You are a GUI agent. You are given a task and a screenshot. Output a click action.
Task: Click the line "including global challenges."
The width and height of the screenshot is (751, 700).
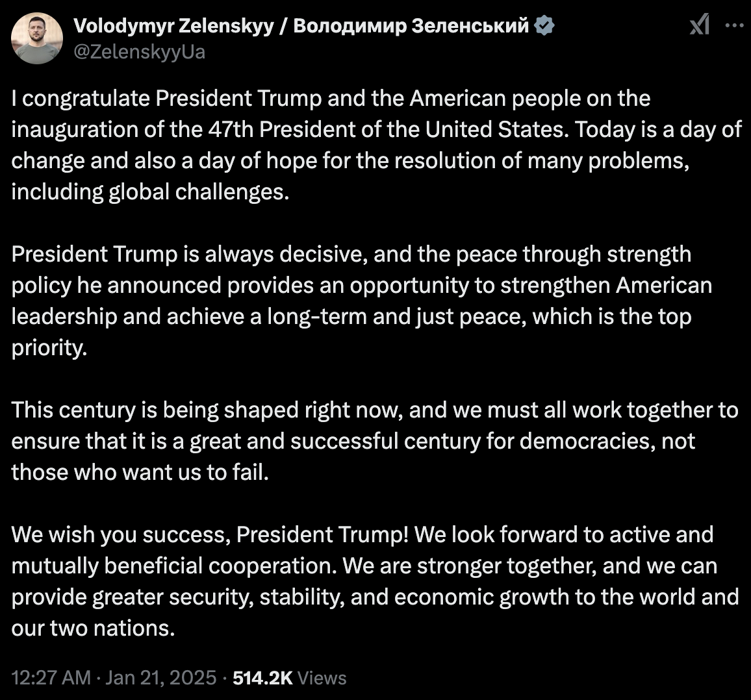pyautogui.click(x=150, y=192)
